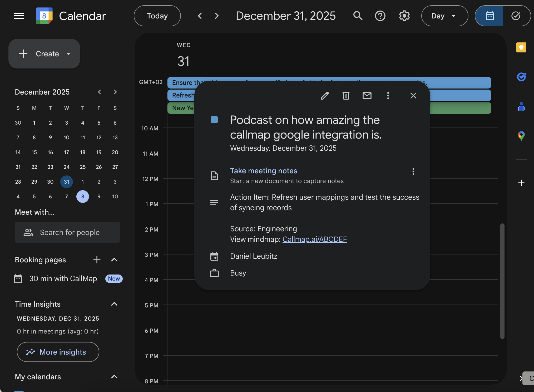Select December 31 in mini calendar
Screen dimensions: 534x392
pyautogui.click(x=67, y=182)
